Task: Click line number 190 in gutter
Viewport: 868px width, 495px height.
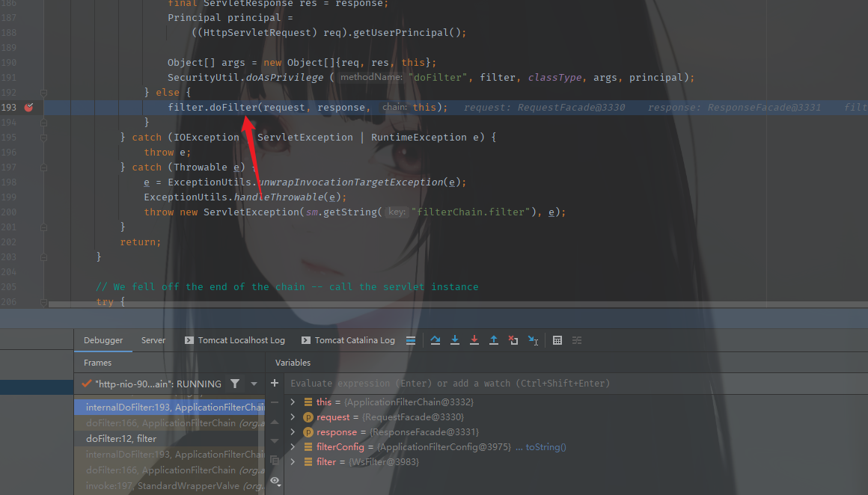Action: click(x=9, y=63)
